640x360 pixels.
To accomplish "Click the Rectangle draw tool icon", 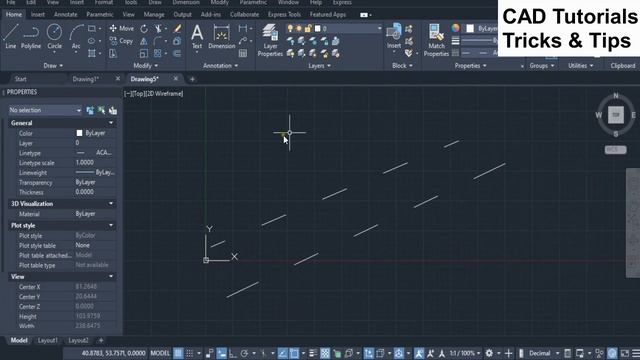I will [x=92, y=29].
